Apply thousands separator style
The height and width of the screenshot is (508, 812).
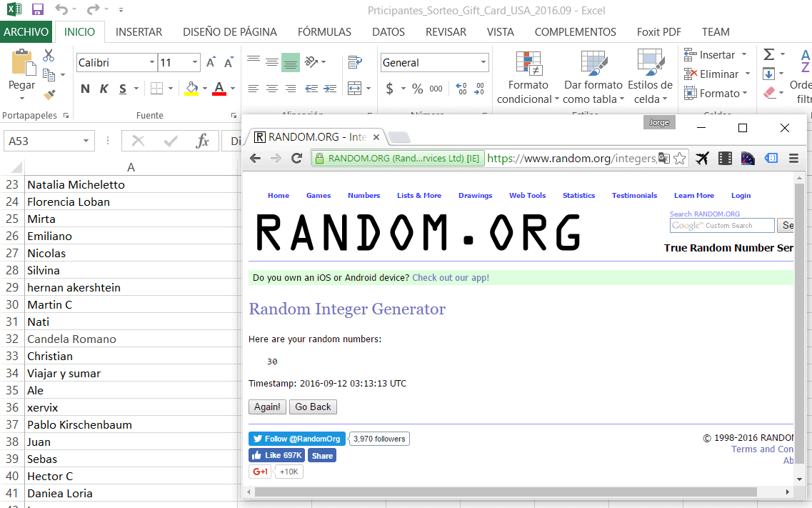436,89
